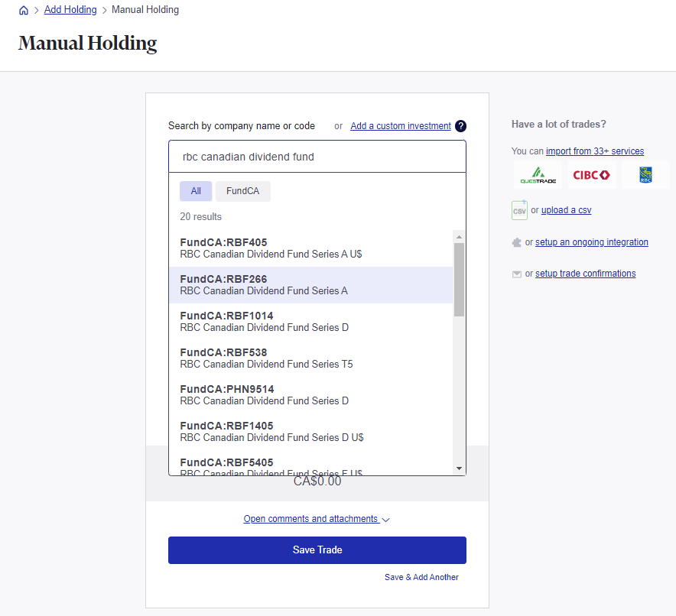
Task: Click inside the company search field
Action: 317,156
